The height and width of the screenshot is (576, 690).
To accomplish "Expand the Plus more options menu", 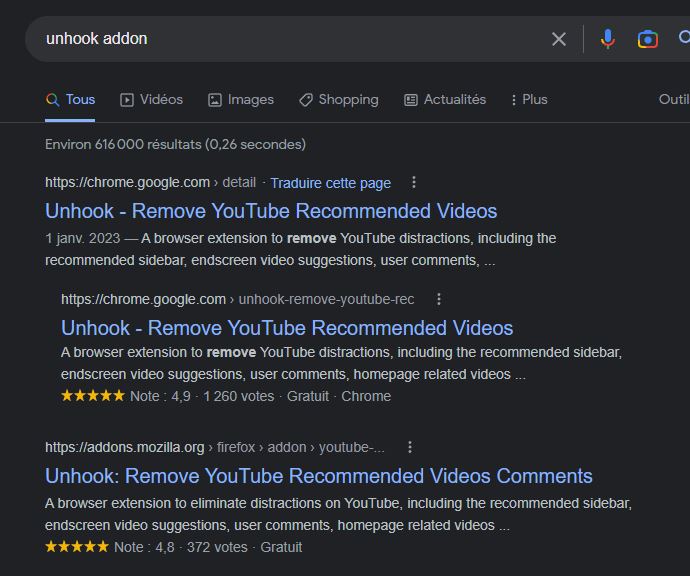I will coord(528,100).
